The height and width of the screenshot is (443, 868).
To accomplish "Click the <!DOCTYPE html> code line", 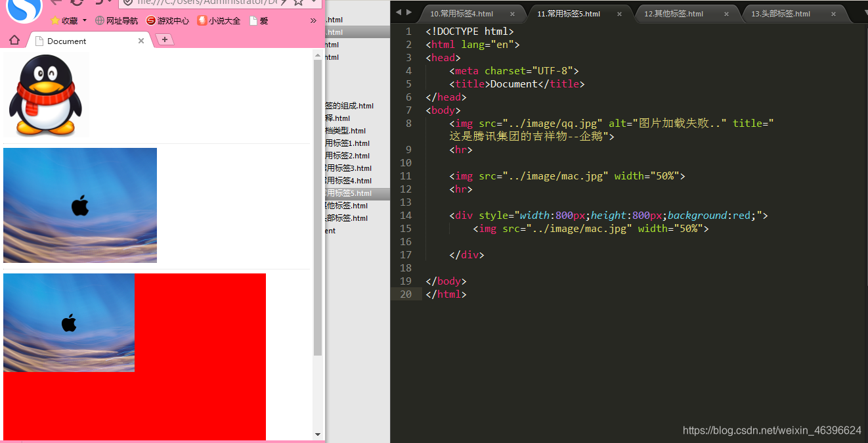I will point(469,31).
